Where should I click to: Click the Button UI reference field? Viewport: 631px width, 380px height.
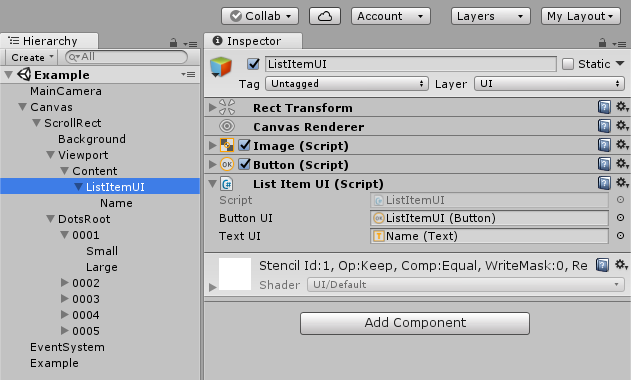489,218
